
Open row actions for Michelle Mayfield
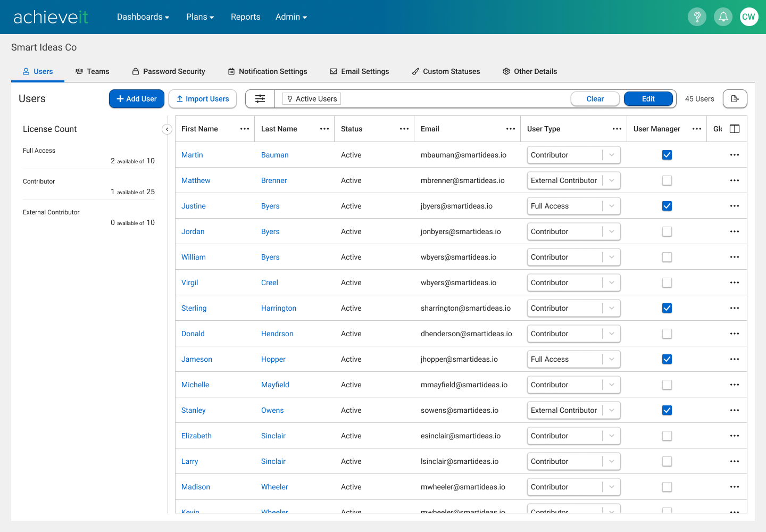point(735,385)
